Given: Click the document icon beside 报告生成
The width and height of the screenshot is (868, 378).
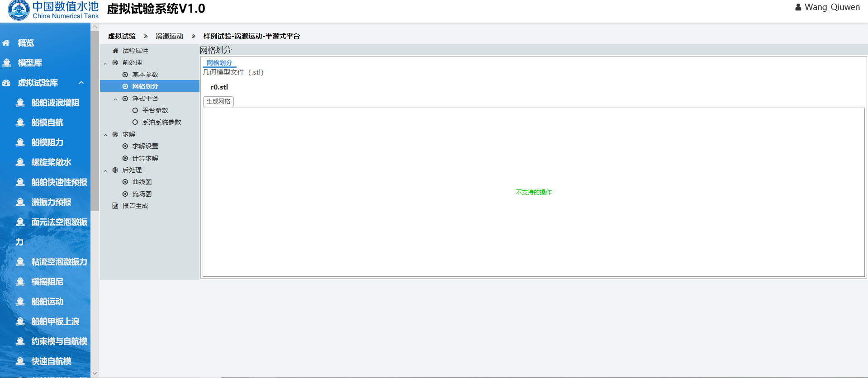Looking at the screenshot, I should 115,206.
